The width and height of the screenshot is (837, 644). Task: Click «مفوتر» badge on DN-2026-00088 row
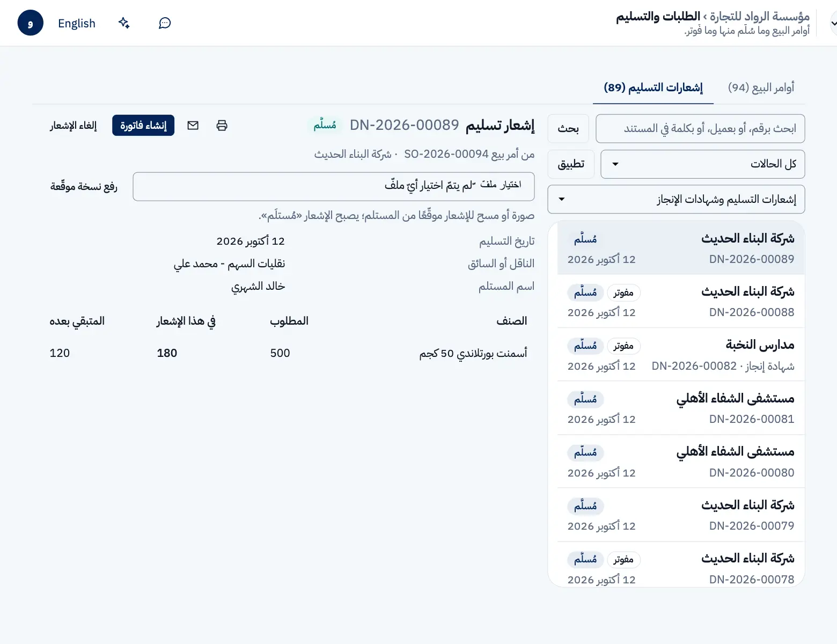point(623,293)
